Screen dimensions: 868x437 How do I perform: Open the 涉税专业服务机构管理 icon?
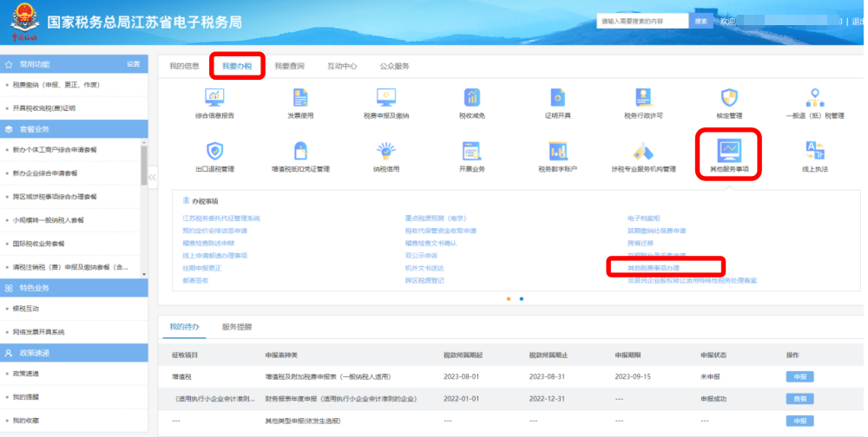tap(643, 151)
